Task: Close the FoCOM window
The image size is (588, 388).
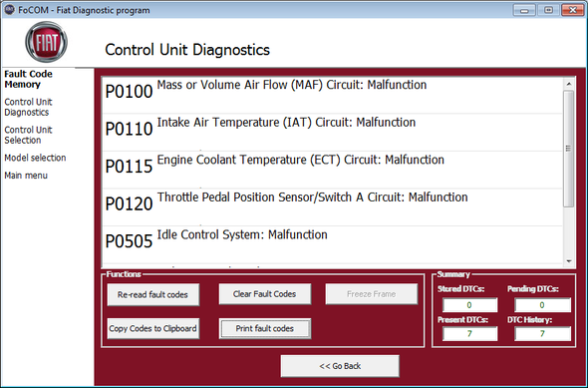Action: point(572,10)
